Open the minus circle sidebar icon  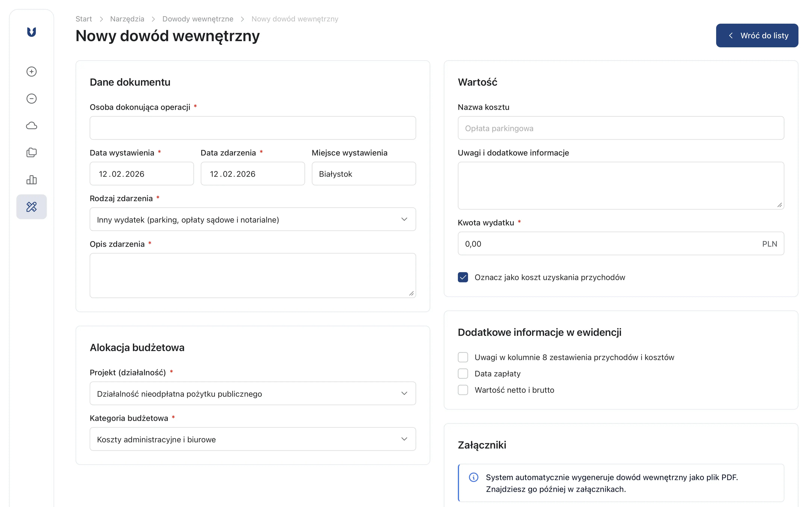[32, 99]
